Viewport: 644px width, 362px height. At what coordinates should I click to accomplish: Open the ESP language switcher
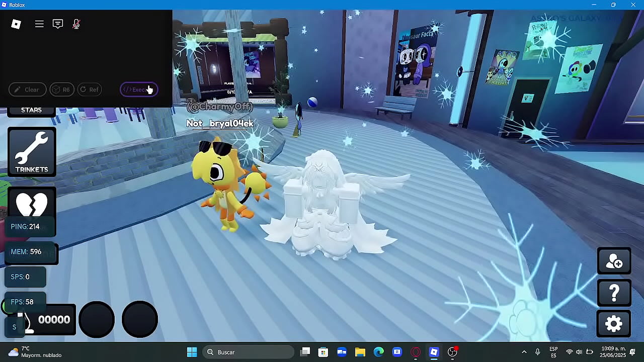553,351
